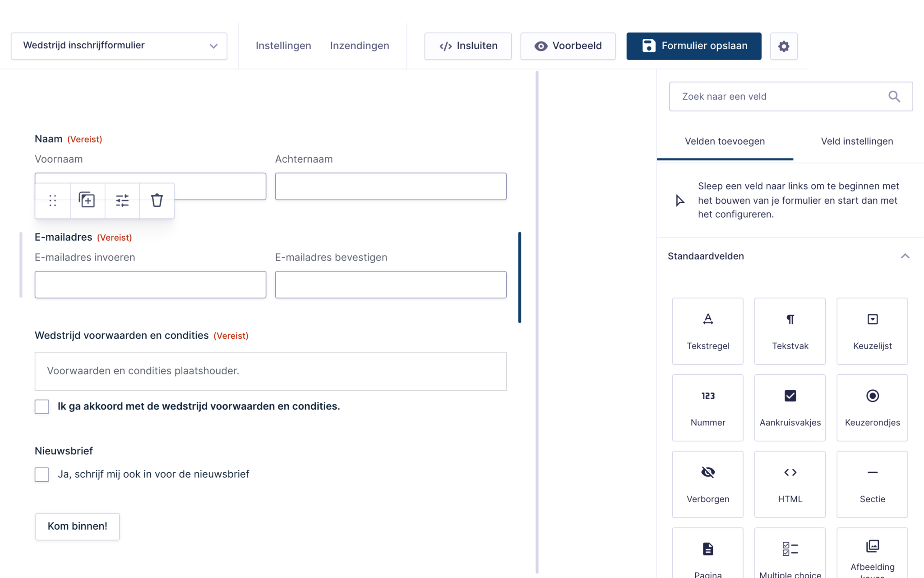Screen dimensions: 924x578
Task: Tick the nieuwsbrief subscription checkbox
Action: 42,475
